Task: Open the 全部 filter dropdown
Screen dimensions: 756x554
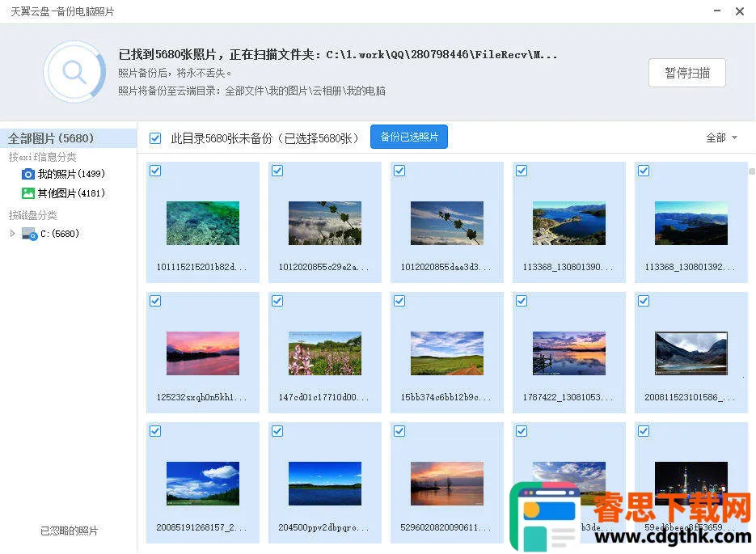Action: click(x=721, y=138)
